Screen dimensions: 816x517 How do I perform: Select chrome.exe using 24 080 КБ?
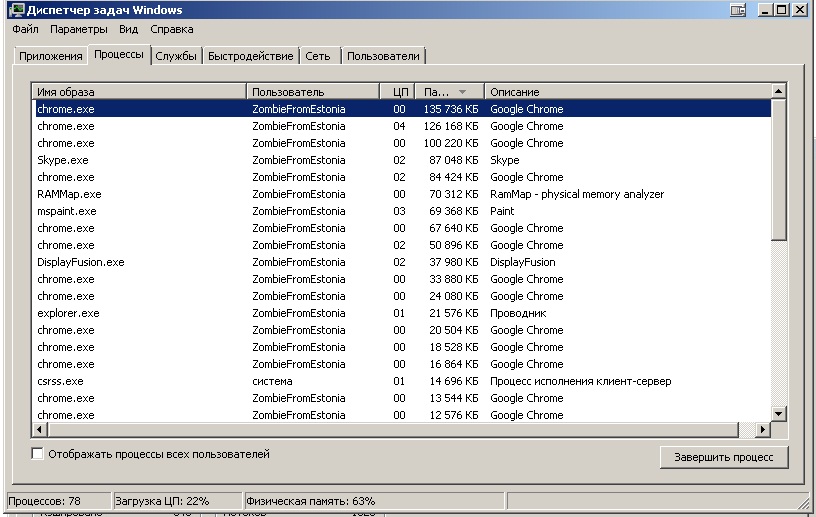[x=401, y=296]
